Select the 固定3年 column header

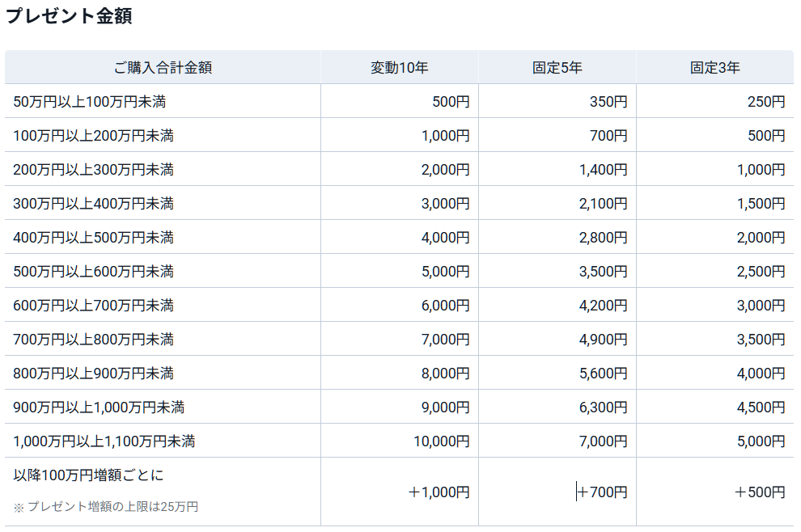pos(714,68)
